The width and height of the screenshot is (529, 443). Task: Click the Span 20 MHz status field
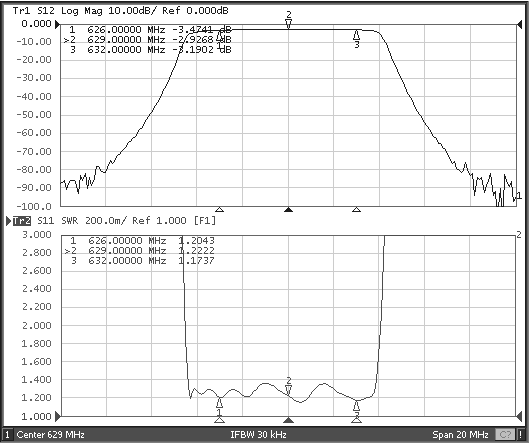pos(460,435)
